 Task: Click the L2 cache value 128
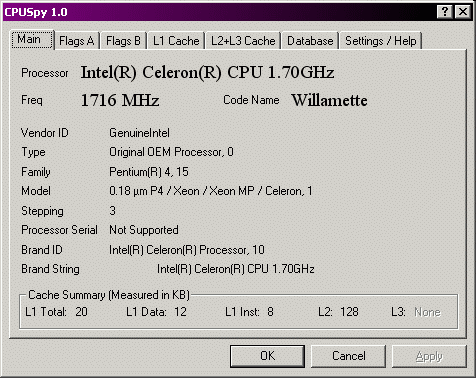[349, 312]
